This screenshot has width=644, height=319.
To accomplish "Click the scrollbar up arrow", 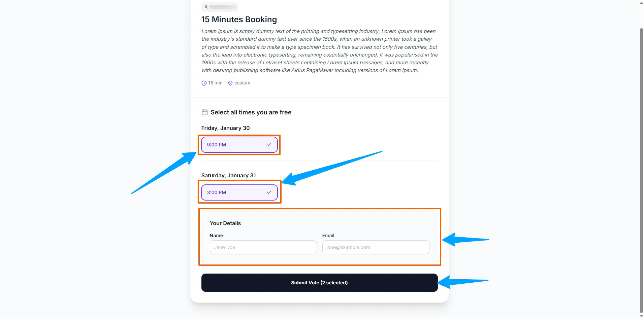I will 641,3.
